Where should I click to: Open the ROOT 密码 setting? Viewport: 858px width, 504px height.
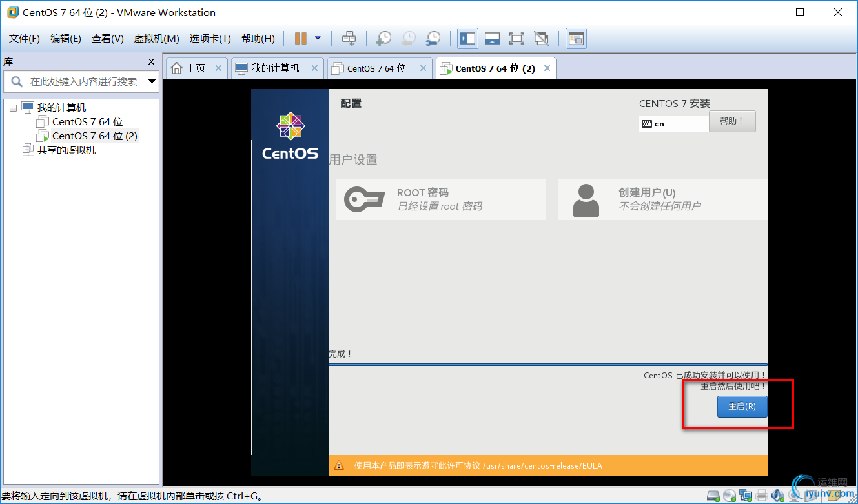[441, 199]
